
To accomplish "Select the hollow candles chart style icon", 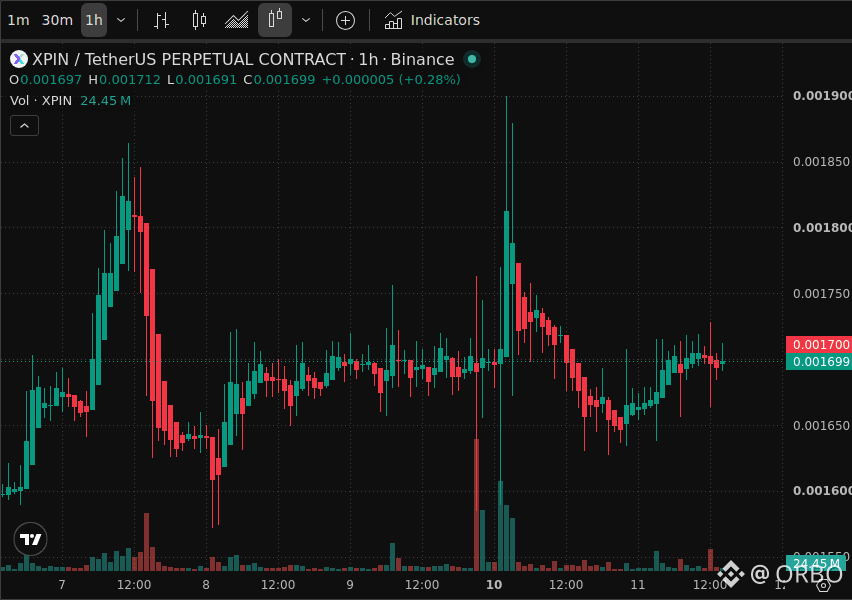I will coord(275,20).
